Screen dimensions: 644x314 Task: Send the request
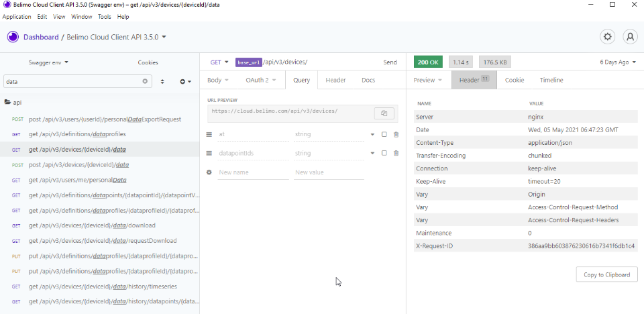tap(390, 62)
